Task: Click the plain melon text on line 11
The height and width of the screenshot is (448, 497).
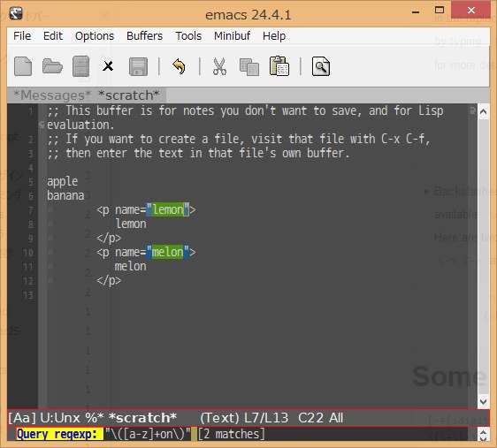Action: click(131, 266)
